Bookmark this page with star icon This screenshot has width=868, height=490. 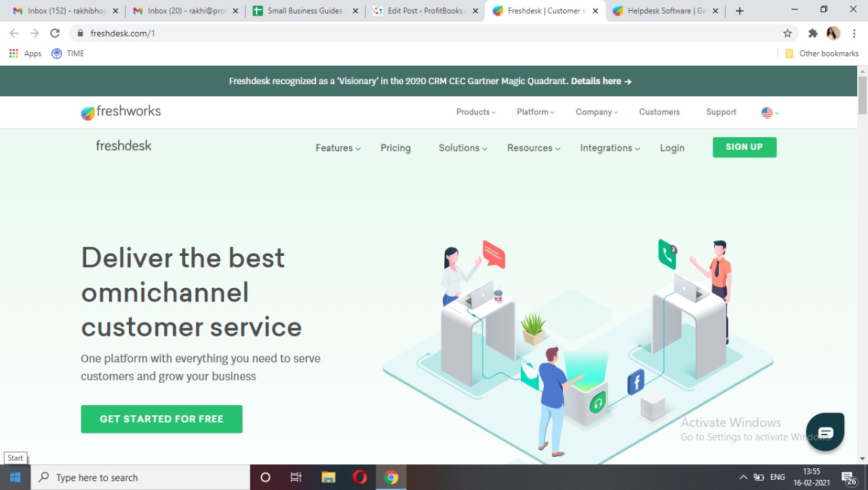[x=787, y=33]
